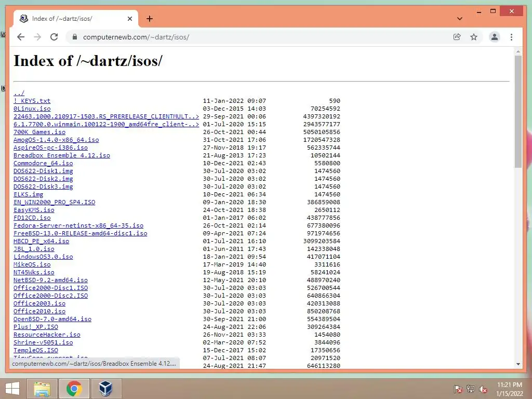The width and height of the screenshot is (532, 399).
Task: Open a new tab with plus button
Action: point(149,19)
